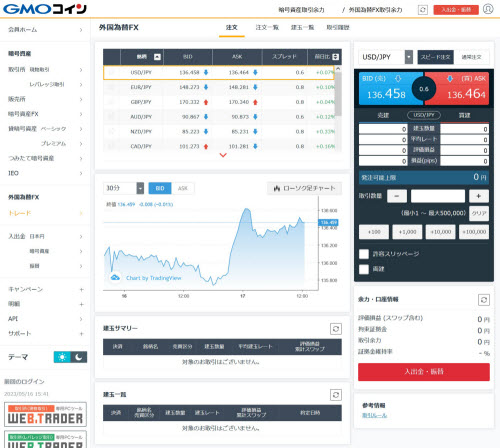Click the chart current price label 136.459

[328, 222]
